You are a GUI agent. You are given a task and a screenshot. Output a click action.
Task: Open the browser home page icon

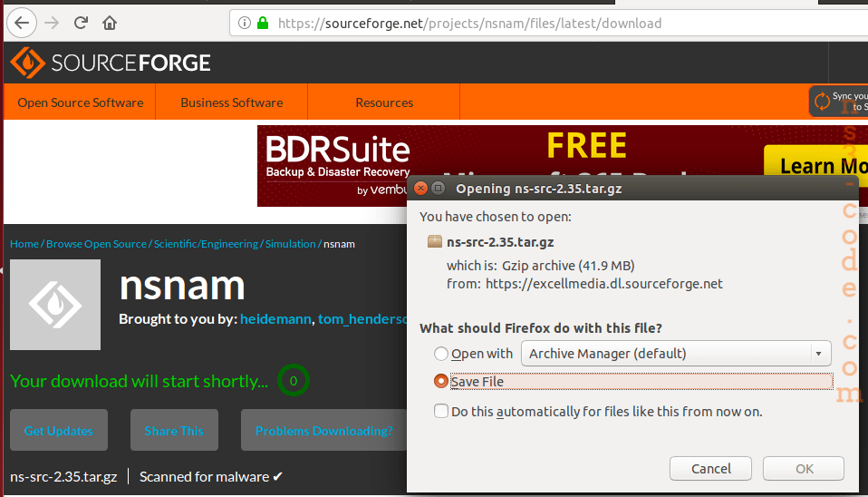click(110, 23)
